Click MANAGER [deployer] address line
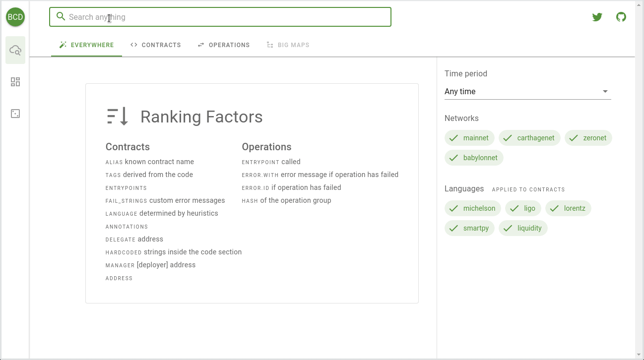Image resolution: width=644 pixels, height=360 pixels. point(150,265)
